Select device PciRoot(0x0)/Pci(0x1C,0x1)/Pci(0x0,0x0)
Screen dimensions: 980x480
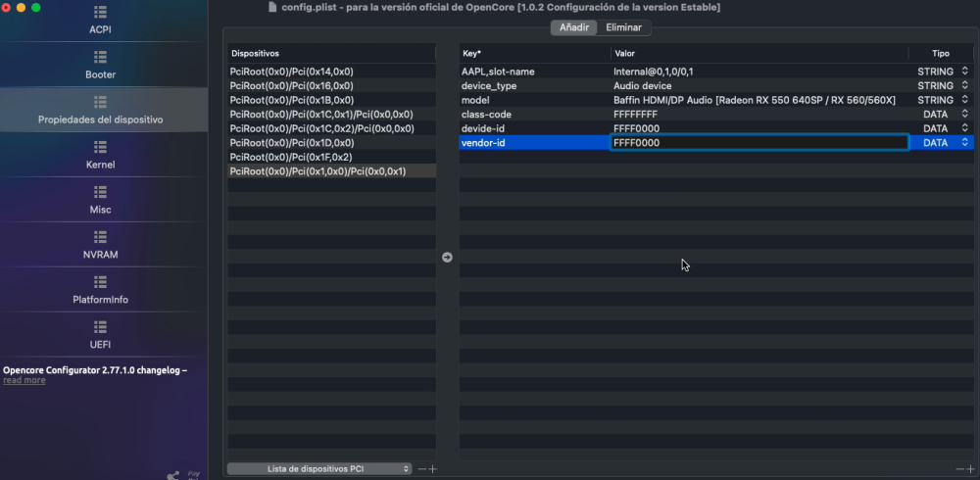tap(332, 115)
